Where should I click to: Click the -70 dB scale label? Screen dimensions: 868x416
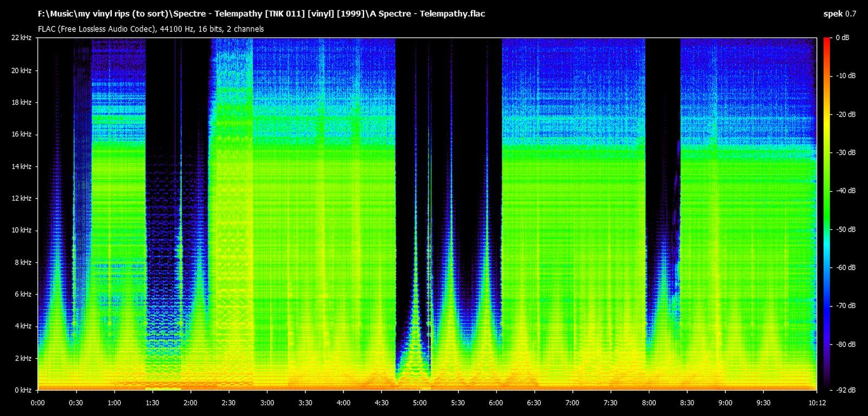coord(845,306)
